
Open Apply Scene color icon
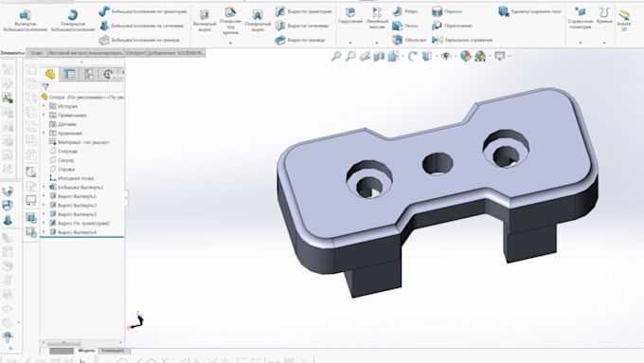coord(480,56)
